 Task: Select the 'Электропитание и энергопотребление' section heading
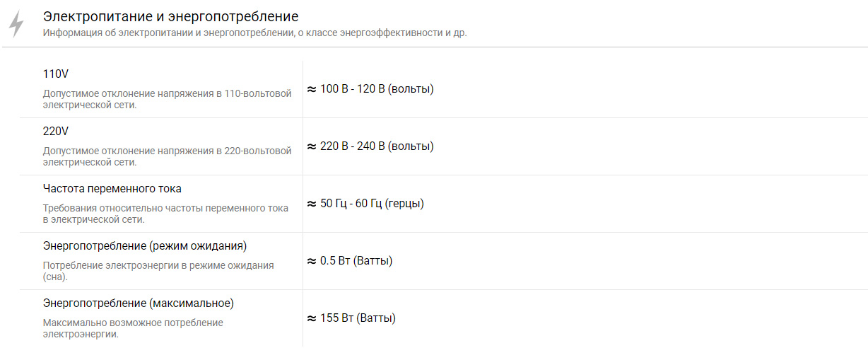170,16
